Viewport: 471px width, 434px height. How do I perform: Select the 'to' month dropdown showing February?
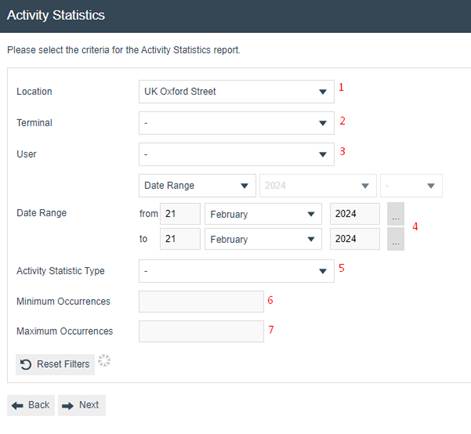click(263, 239)
